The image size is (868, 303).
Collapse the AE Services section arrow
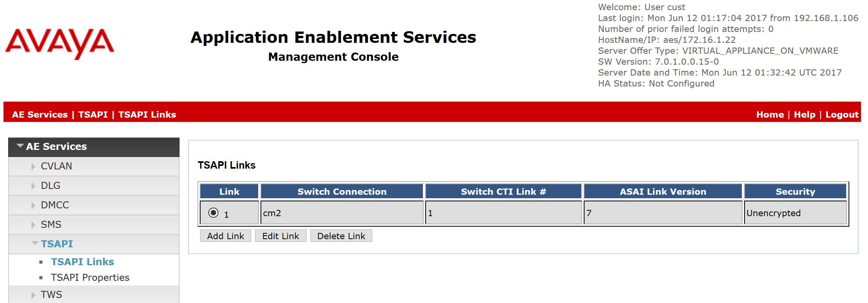coord(20,146)
